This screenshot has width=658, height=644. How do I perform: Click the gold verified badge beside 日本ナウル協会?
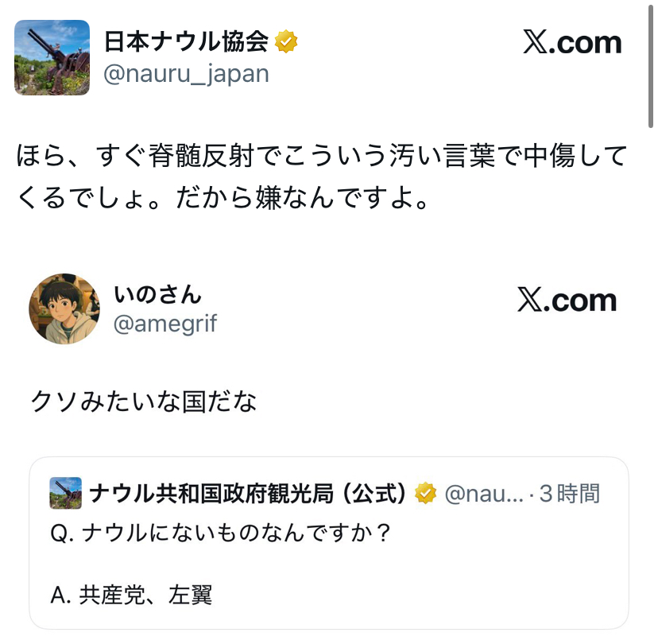287,42
